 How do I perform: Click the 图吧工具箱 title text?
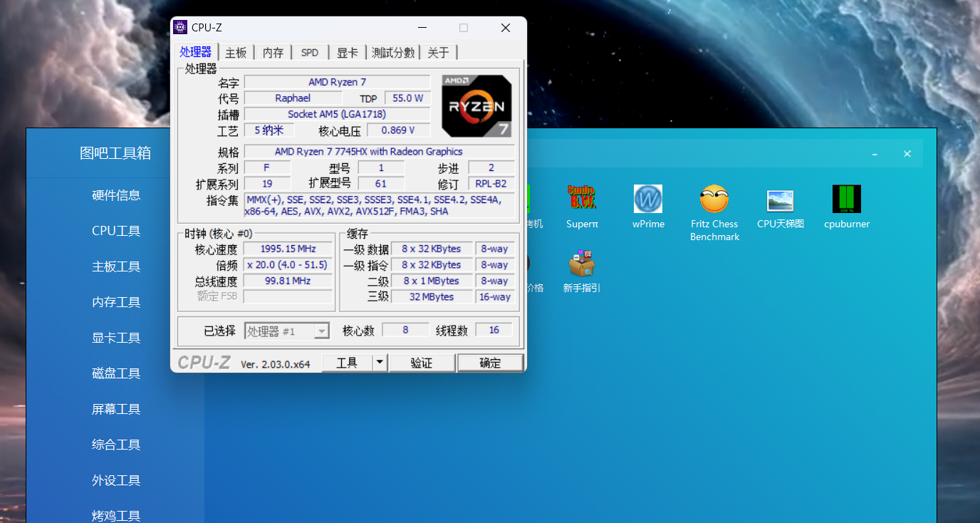point(115,153)
